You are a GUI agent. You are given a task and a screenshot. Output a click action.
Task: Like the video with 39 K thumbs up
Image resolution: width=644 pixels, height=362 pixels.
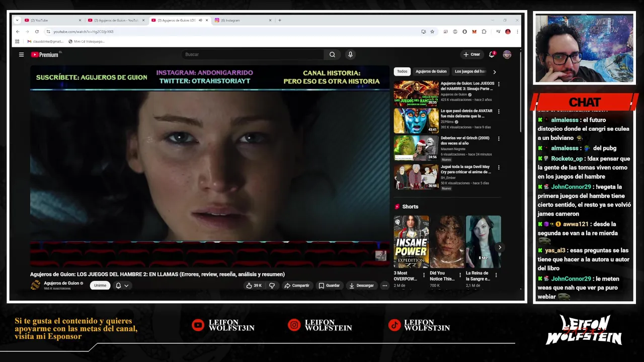point(254,286)
